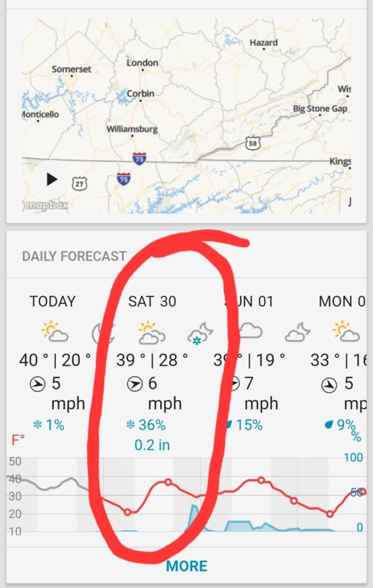Image resolution: width=373 pixels, height=588 pixels.
Task: Click the raindrop icon beside 9%
Action: click(x=329, y=425)
